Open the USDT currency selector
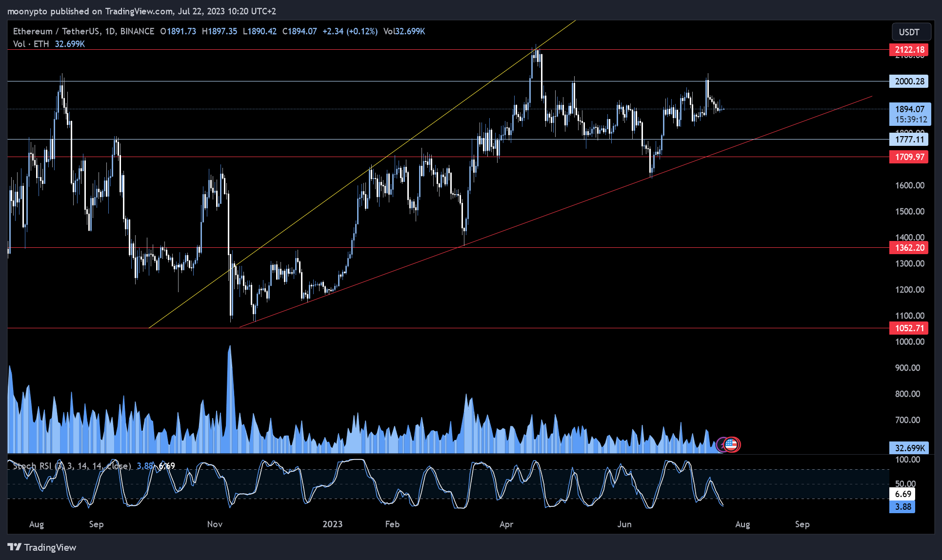Screen dimensions: 942x560 point(911,32)
